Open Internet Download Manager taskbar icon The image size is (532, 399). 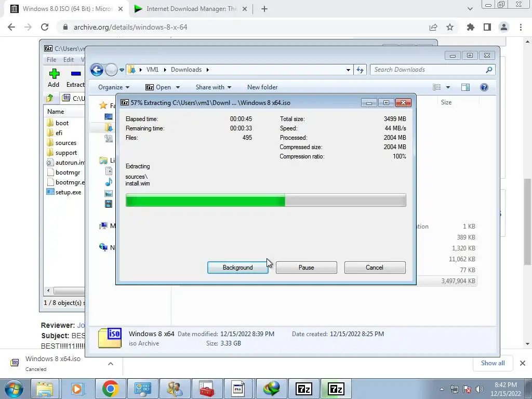coord(271,389)
